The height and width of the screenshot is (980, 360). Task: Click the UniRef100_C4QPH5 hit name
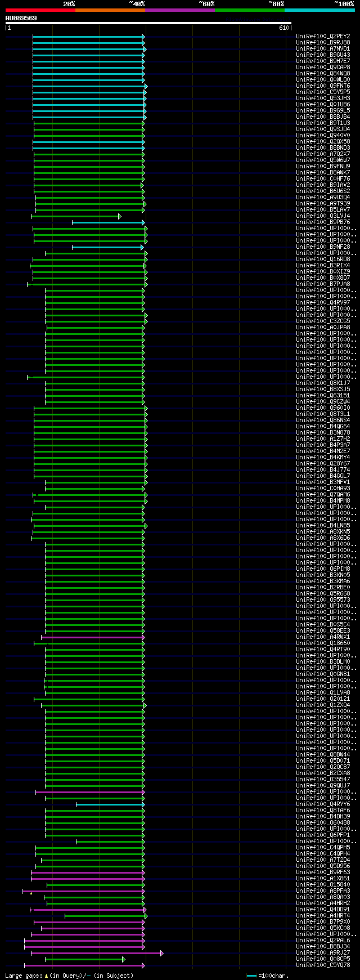[x=323, y=848]
